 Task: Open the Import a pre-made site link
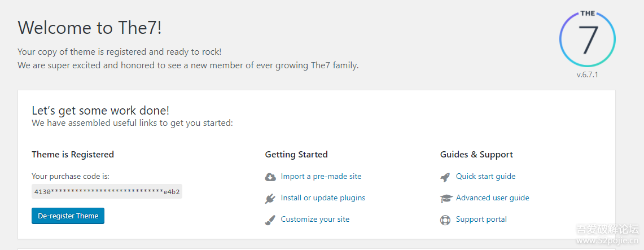(321, 177)
